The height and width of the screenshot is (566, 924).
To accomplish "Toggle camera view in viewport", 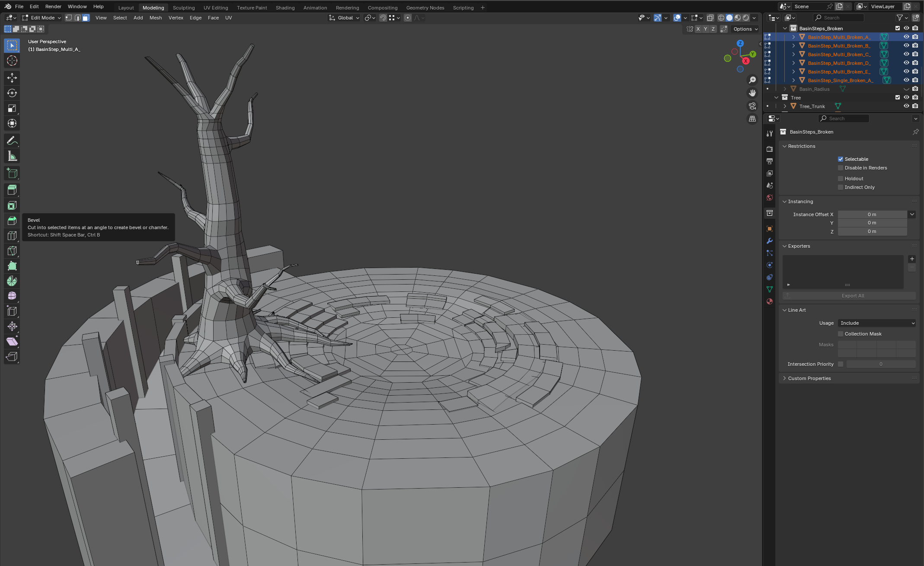I will [752, 106].
